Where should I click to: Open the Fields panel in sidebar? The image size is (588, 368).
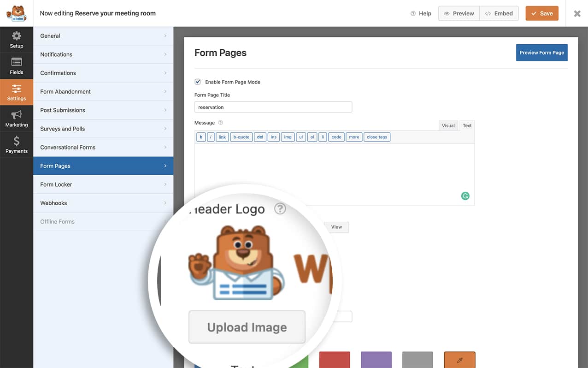coord(17,66)
